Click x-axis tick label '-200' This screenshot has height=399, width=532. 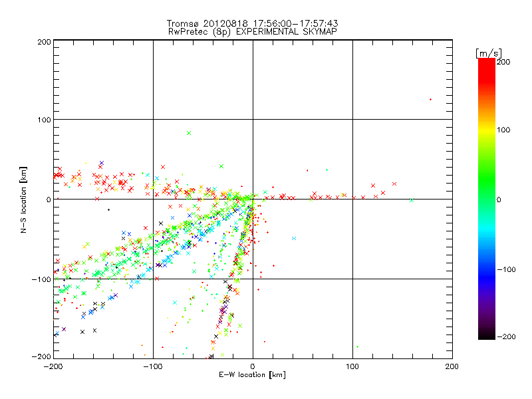(x=53, y=366)
